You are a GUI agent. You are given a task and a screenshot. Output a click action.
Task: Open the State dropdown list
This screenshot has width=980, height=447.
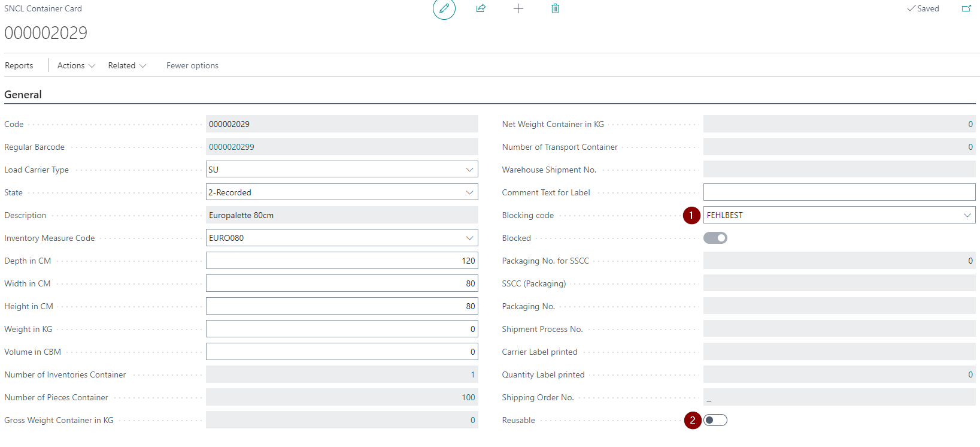[x=469, y=192]
